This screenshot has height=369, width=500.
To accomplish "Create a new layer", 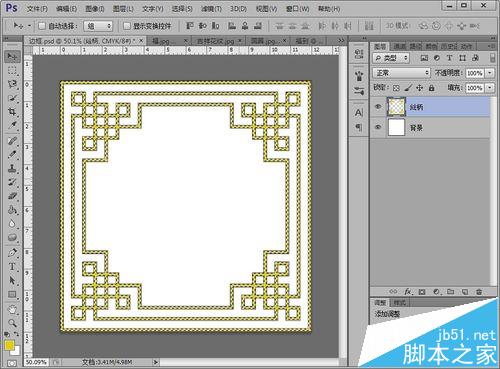I will point(465,292).
